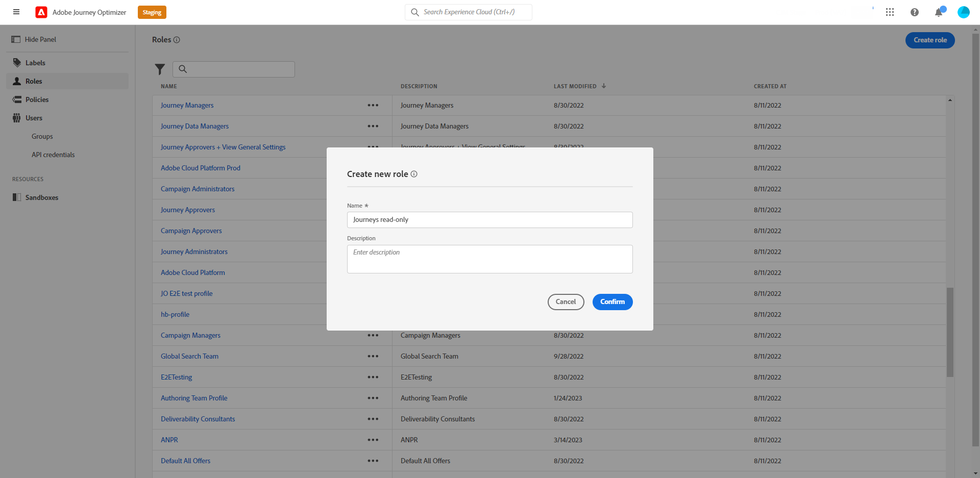Open Policies in the sidebar
Image resolution: width=980 pixels, height=478 pixels.
coord(67,99)
